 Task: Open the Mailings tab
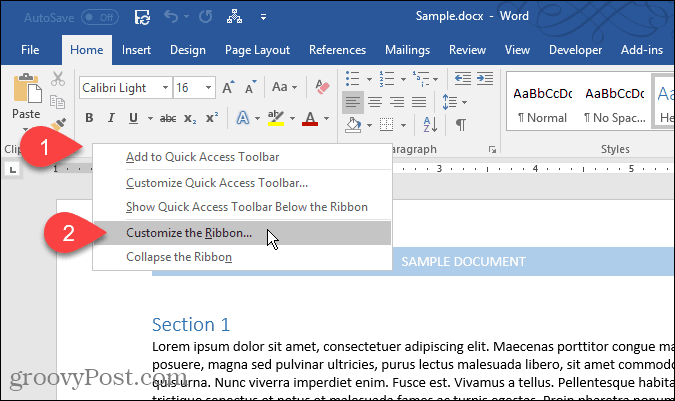[407, 50]
